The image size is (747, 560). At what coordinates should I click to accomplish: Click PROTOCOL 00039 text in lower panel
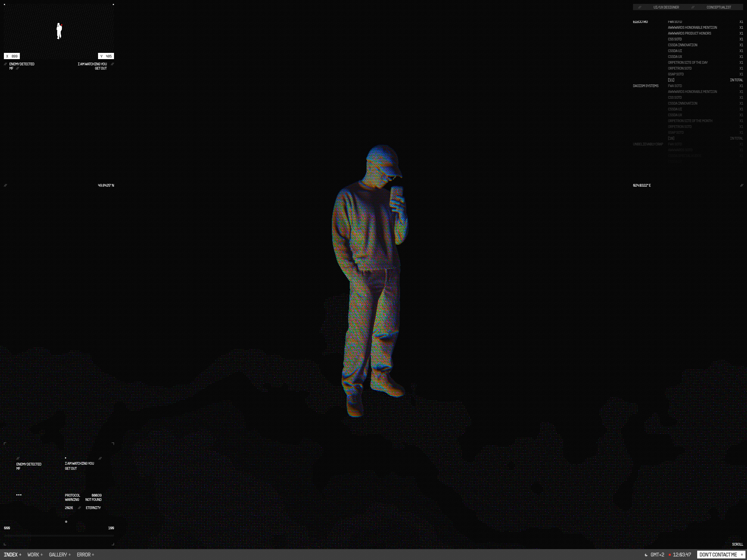[x=83, y=495]
